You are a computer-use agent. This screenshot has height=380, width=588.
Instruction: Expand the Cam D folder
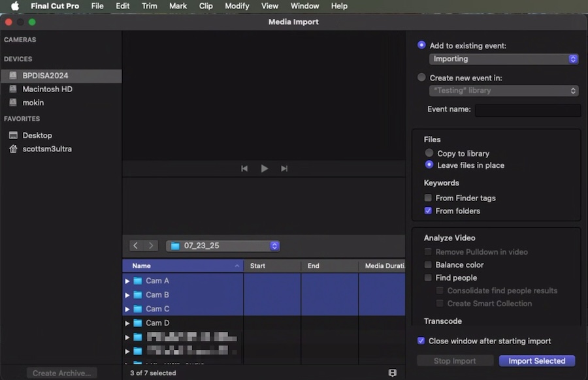(127, 323)
